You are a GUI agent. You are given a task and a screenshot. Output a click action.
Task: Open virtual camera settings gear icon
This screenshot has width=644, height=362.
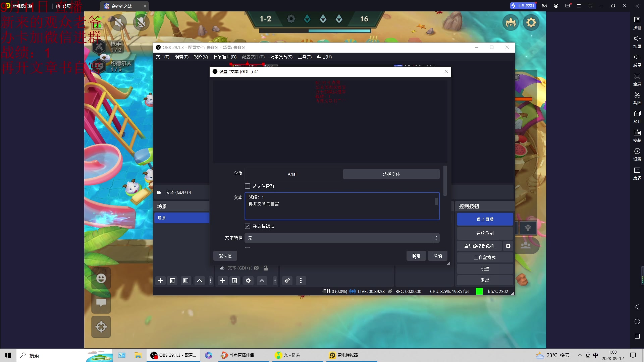[x=508, y=246]
